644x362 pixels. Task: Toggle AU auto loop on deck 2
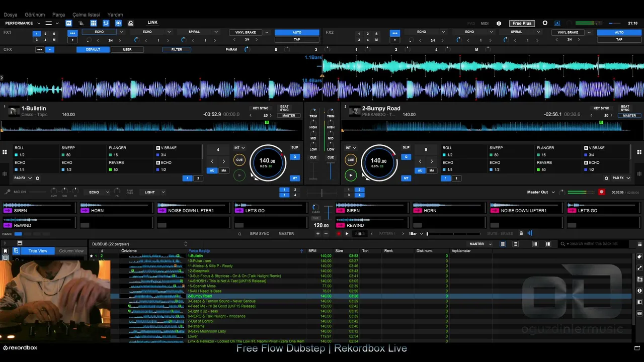[420, 170]
